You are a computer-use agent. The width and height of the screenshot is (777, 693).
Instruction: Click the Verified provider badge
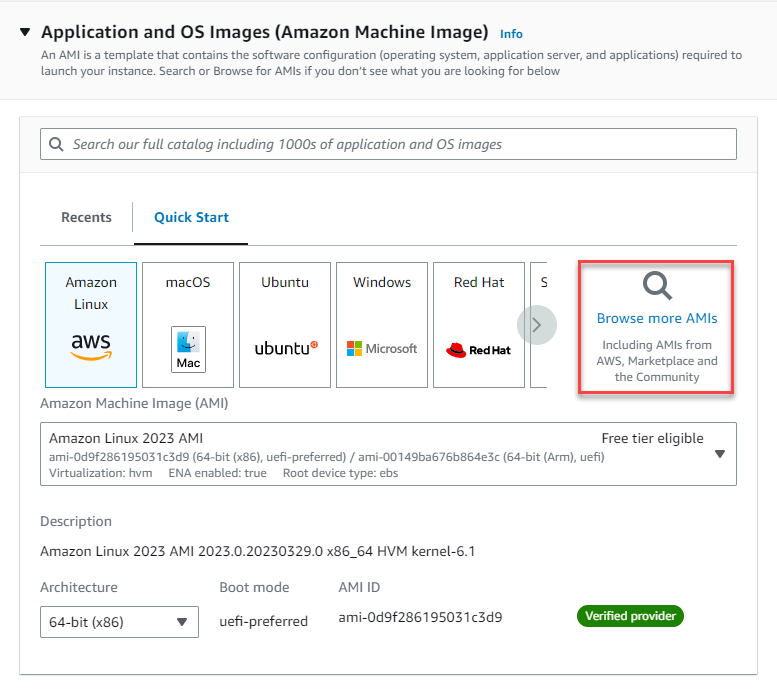click(630, 616)
